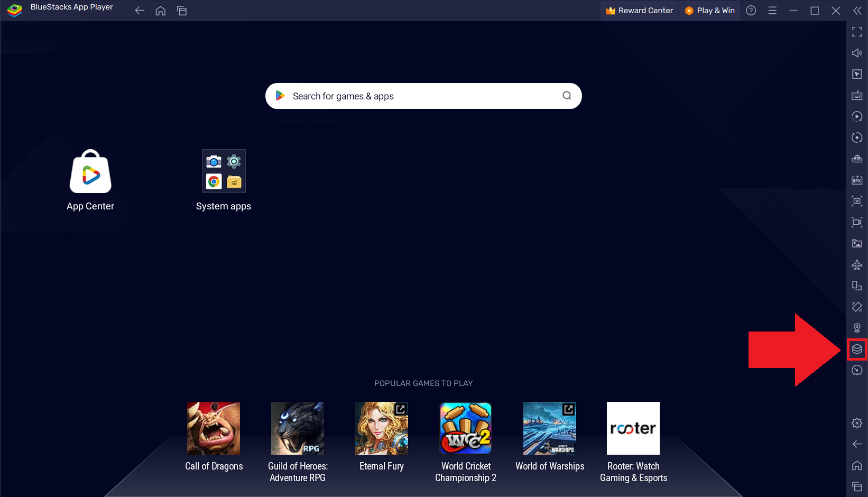868x497 pixels.
Task: Go to home from the top bar
Action: [x=161, y=11]
